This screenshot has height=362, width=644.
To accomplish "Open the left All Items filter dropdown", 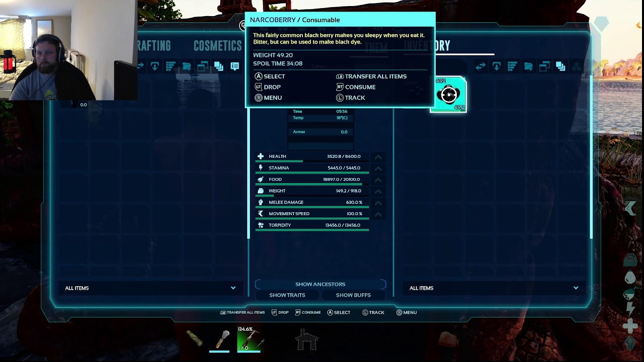I will pos(150,288).
